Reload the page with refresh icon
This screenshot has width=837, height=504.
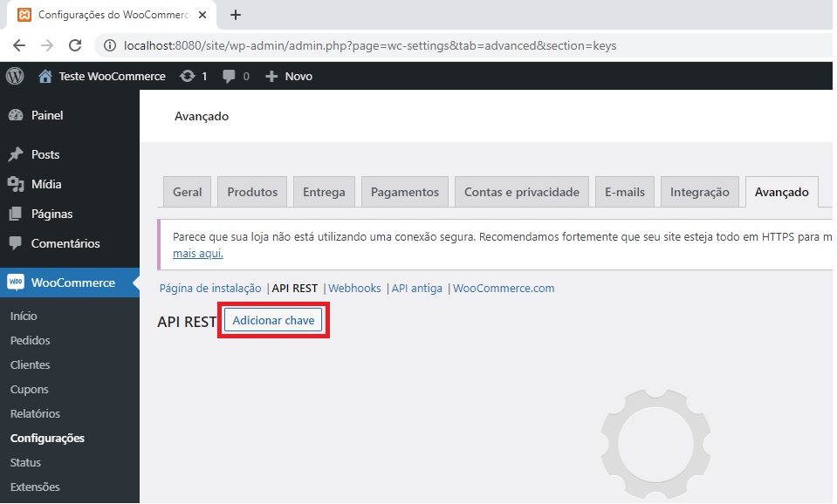(75, 45)
